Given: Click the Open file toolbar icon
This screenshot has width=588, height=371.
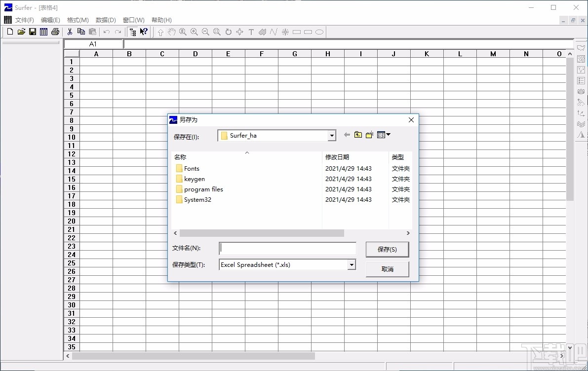Looking at the screenshot, I should (x=21, y=32).
